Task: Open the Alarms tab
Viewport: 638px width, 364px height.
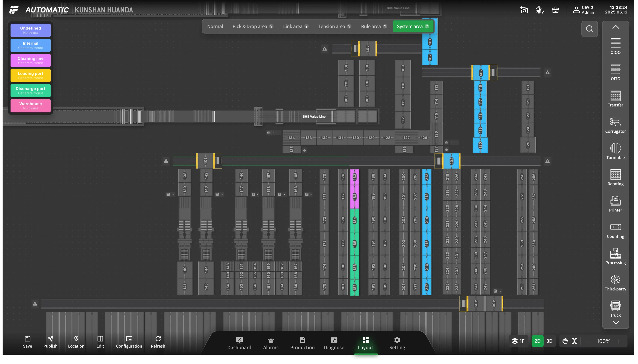Action: point(271,343)
